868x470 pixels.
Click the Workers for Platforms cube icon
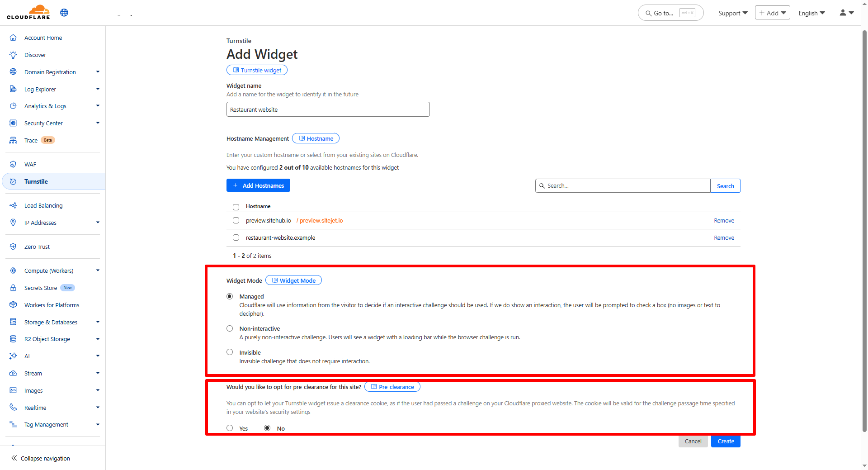pos(13,305)
